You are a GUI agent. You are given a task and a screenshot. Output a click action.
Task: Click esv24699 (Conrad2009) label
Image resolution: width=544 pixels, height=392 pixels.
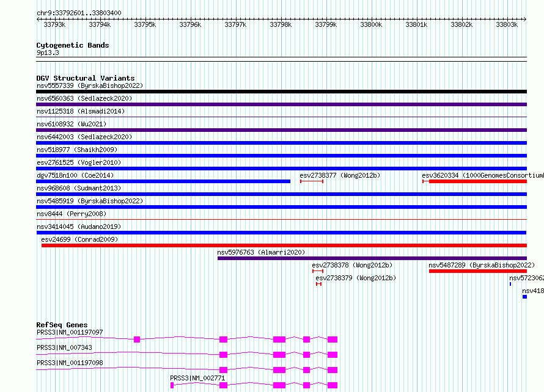click(79, 239)
